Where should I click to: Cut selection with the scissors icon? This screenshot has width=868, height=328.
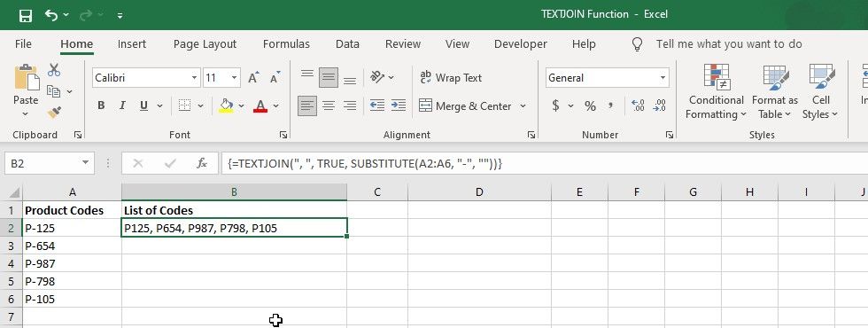coord(54,70)
